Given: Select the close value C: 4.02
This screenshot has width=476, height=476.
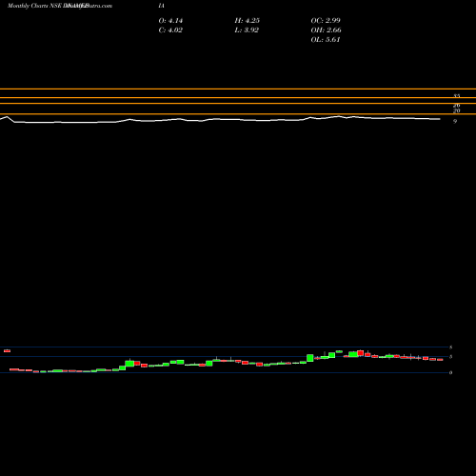Looking at the screenshot, I should pyautogui.click(x=170, y=30).
